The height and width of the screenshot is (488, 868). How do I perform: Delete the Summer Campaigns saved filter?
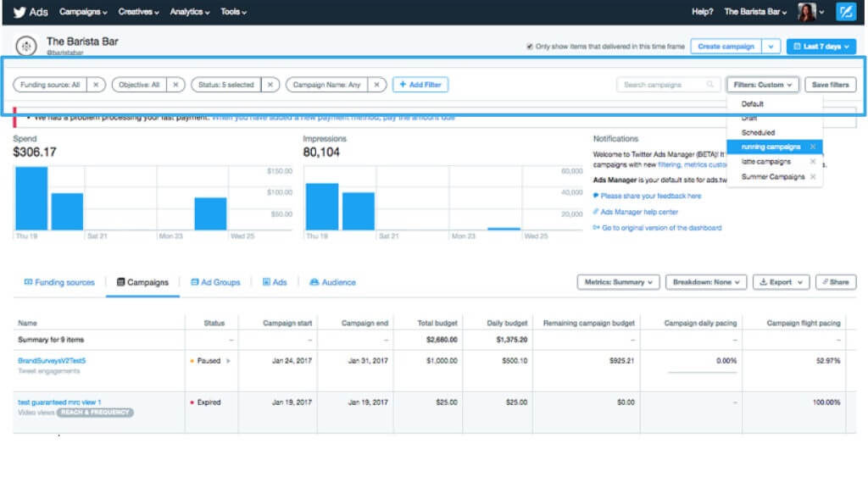(x=813, y=176)
